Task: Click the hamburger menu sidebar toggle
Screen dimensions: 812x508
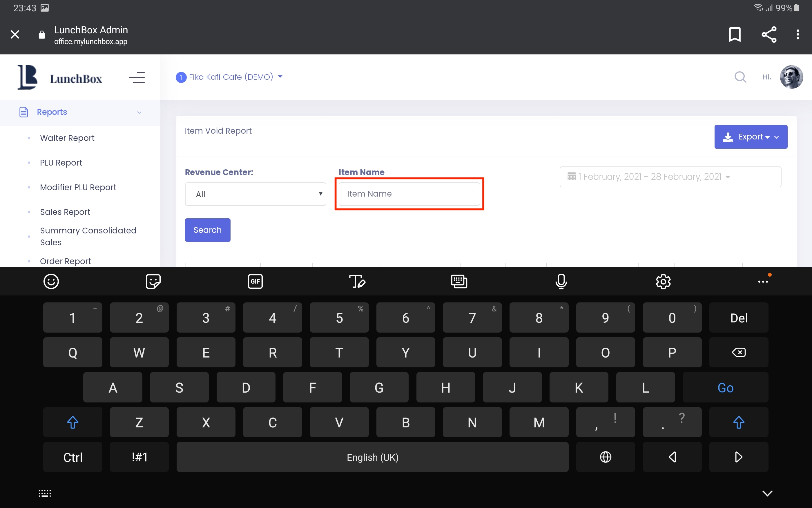Action: (136, 78)
